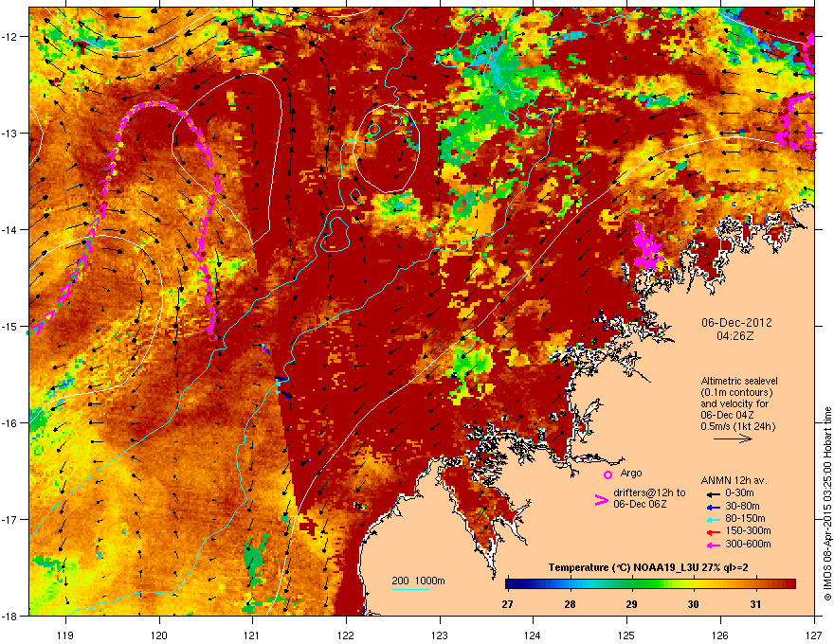The height and width of the screenshot is (644, 834).
Task: Click the cyan 80-150m legend arrow
Action: (713, 519)
